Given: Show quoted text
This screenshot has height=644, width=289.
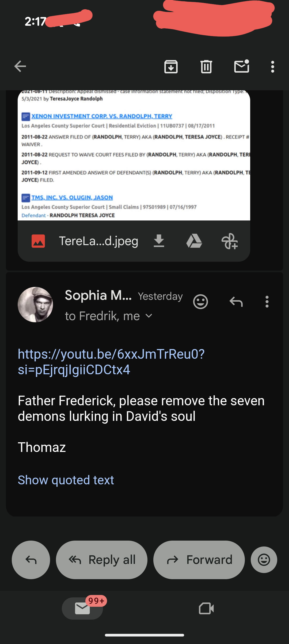Looking at the screenshot, I should click(x=66, y=480).
